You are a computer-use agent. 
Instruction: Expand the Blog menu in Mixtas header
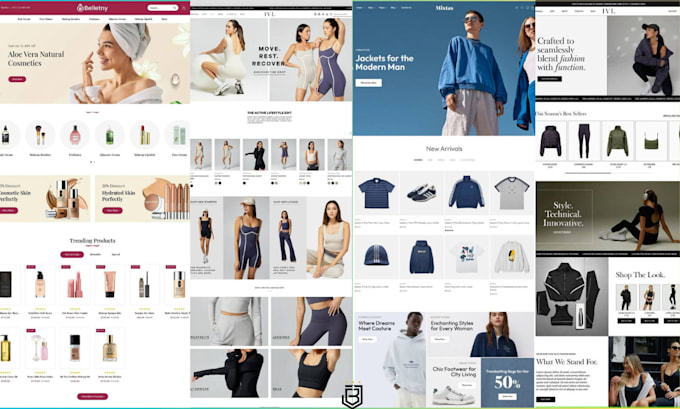393,7
